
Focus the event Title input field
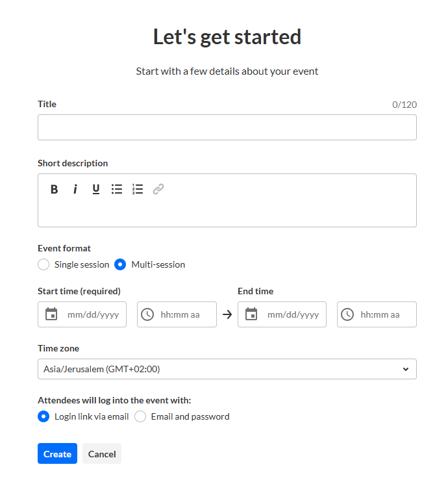coord(227,127)
